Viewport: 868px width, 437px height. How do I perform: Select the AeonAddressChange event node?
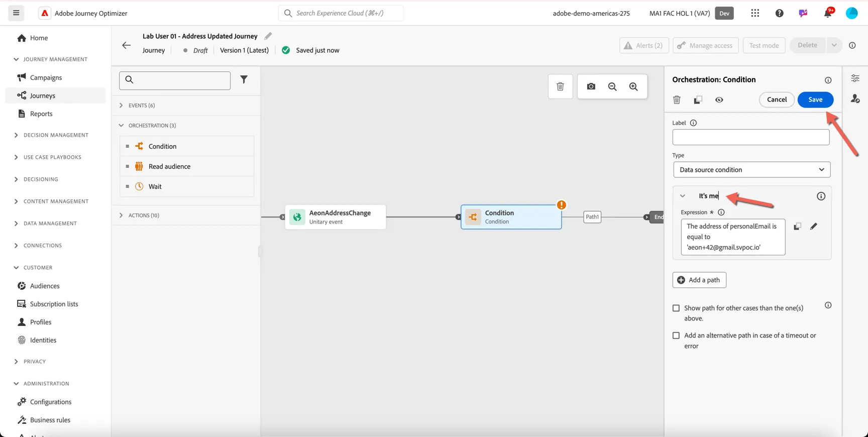[336, 217]
